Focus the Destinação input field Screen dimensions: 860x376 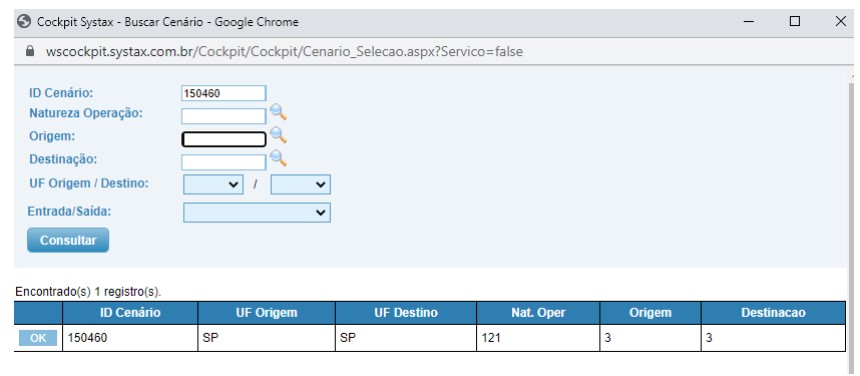pos(224,162)
